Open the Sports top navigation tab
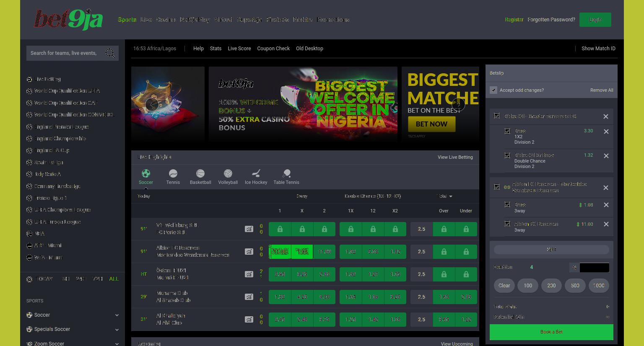Image resolution: width=644 pixels, height=346 pixels. click(127, 20)
